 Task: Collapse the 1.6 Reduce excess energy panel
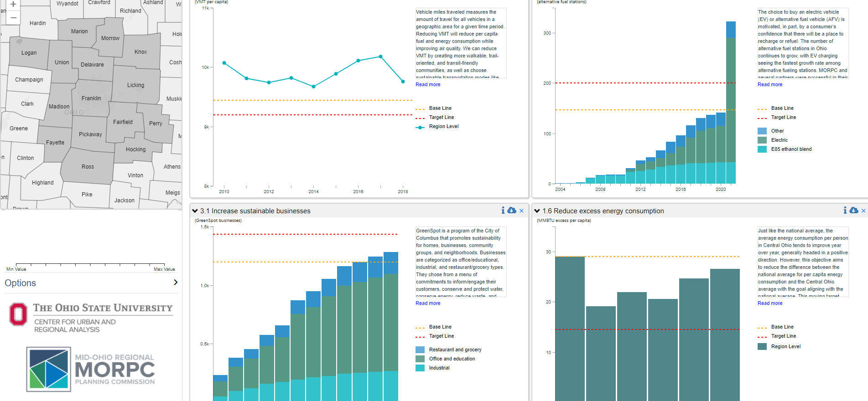pyautogui.click(x=537, y=211)
